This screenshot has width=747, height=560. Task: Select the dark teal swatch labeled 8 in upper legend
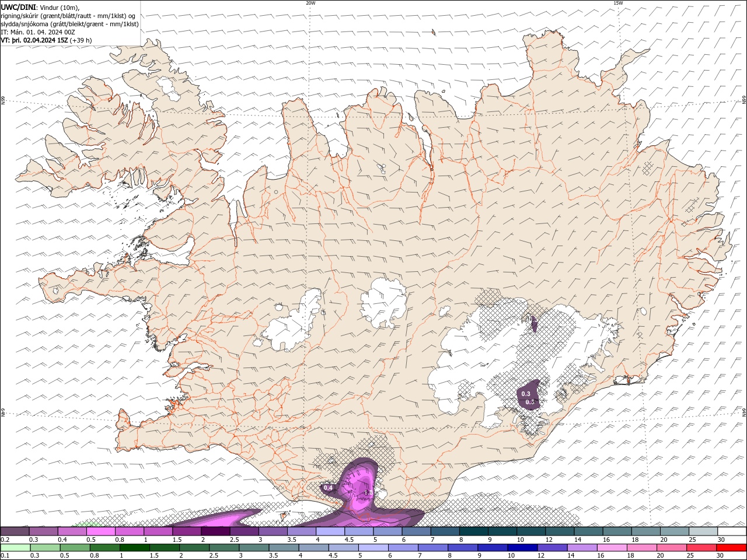(x=474, y=531)
